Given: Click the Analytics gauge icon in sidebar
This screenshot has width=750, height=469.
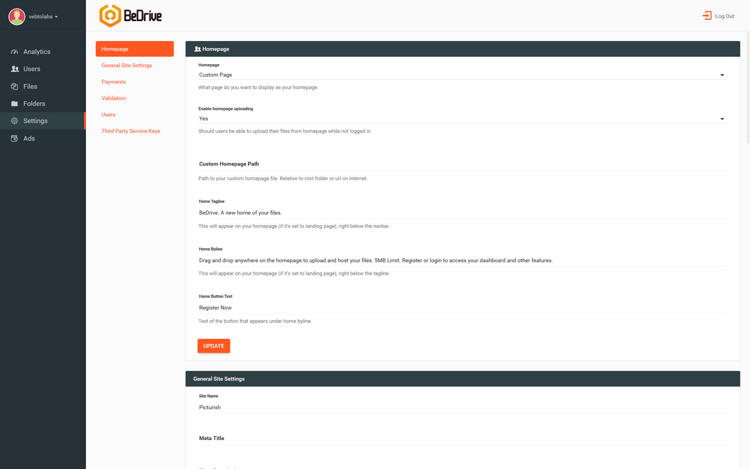Looking at the screenshot, I should (x=14, y=52).
